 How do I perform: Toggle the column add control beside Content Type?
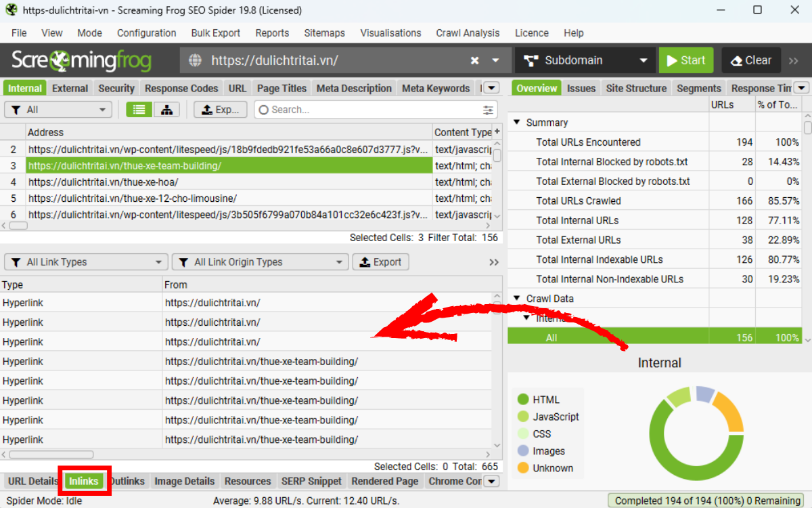(497, 131)
